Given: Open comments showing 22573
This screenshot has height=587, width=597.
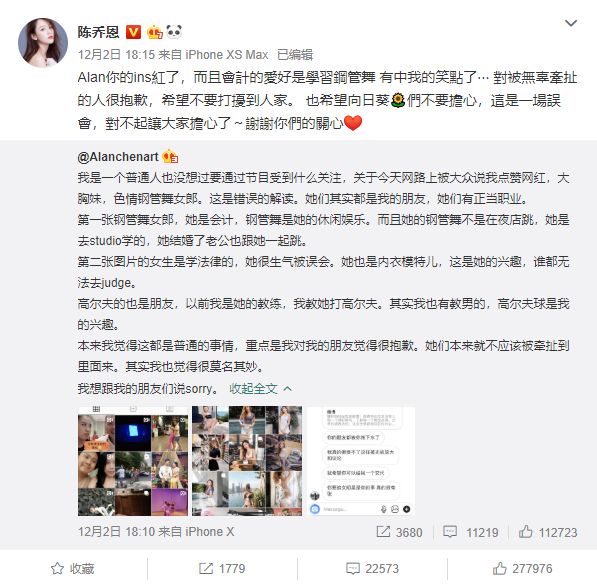Looking at the screenshot, I should tap(372, 569).
